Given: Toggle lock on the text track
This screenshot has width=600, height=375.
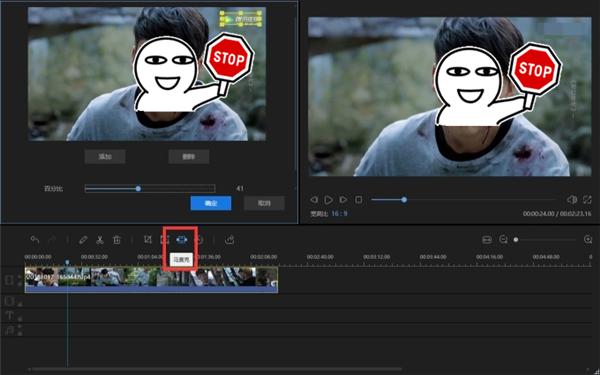Looking at the screenshot, I should (20, 319).
